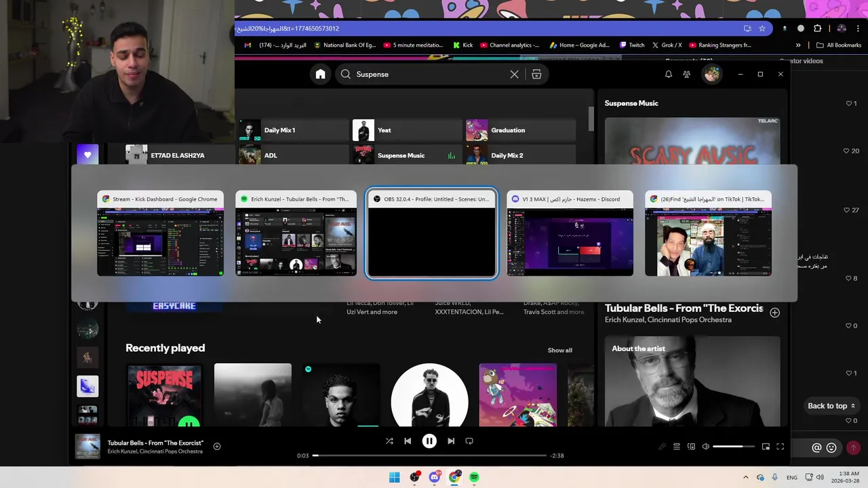Open Connect to a device

(x=692, y=447)
